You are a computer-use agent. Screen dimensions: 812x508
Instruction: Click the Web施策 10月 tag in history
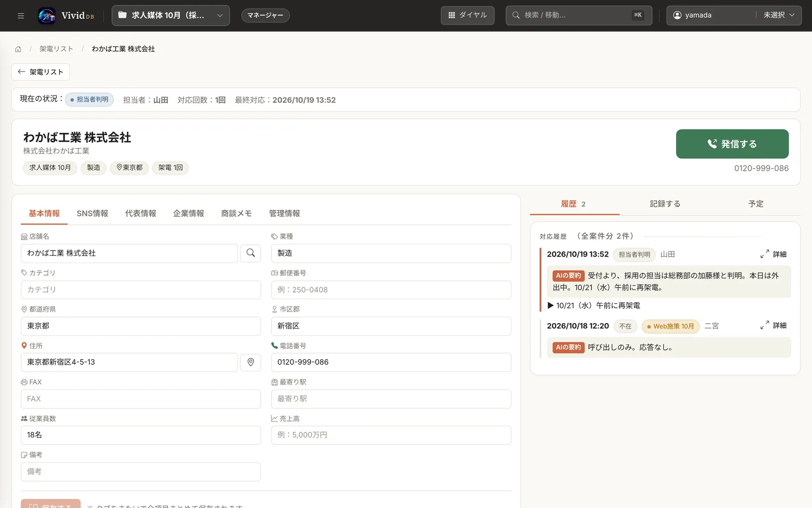point(670,326)
